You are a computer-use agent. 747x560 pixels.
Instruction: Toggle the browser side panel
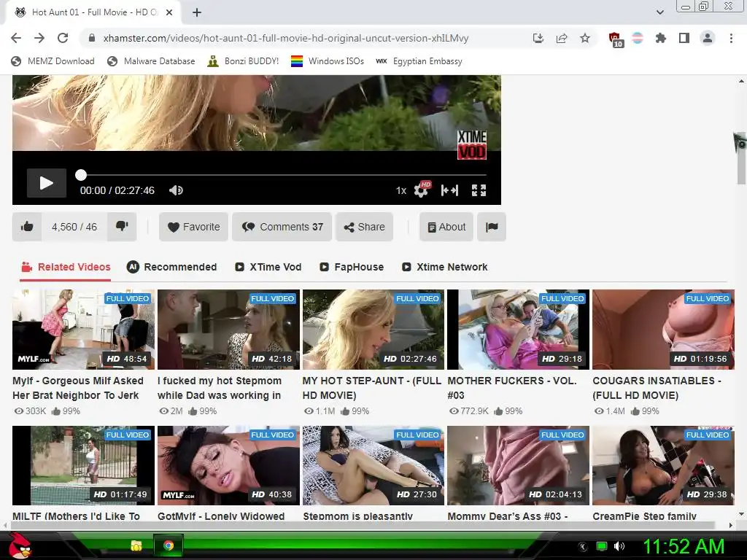684,38
